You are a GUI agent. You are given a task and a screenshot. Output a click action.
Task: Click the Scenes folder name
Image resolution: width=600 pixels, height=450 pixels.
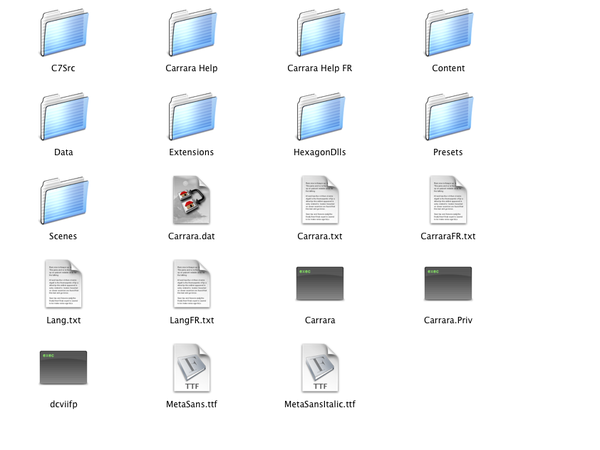coord(63,236)
